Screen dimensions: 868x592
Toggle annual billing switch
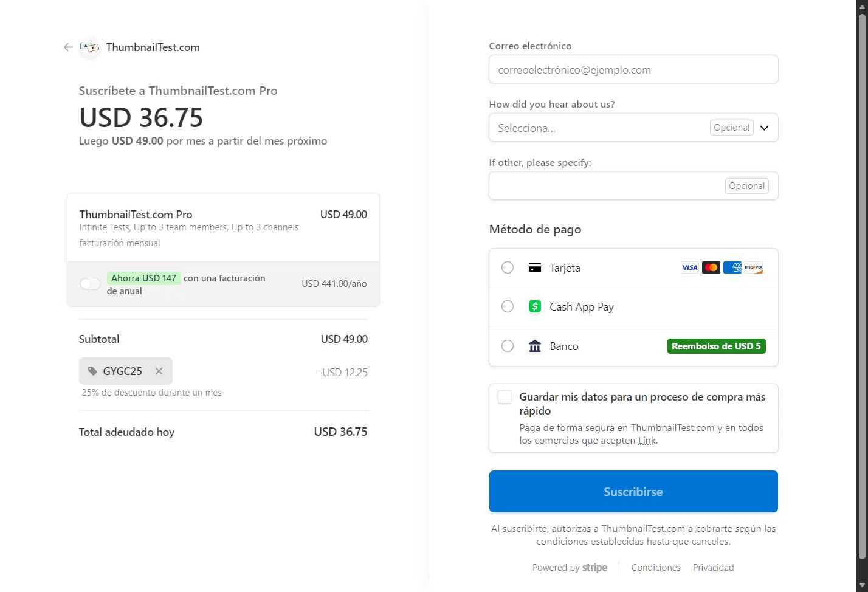click(x=90, y=284)
